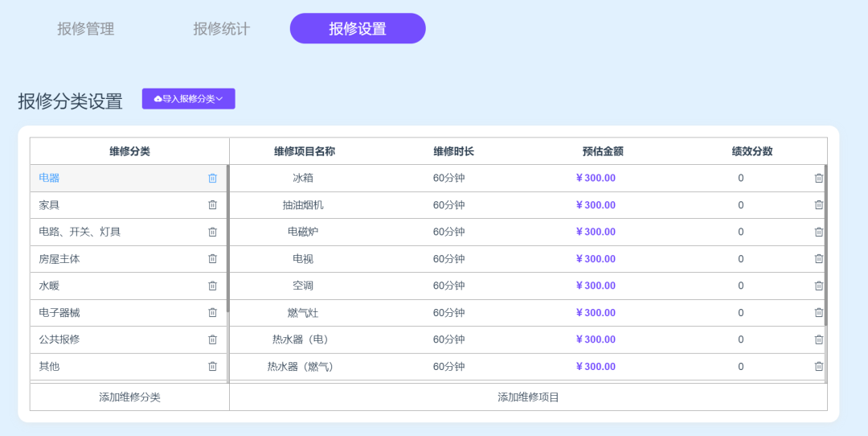Viewport: 868px width, 436px height.
Task: Remove 公共报修 category using trash icon
Action: [212, 339]
